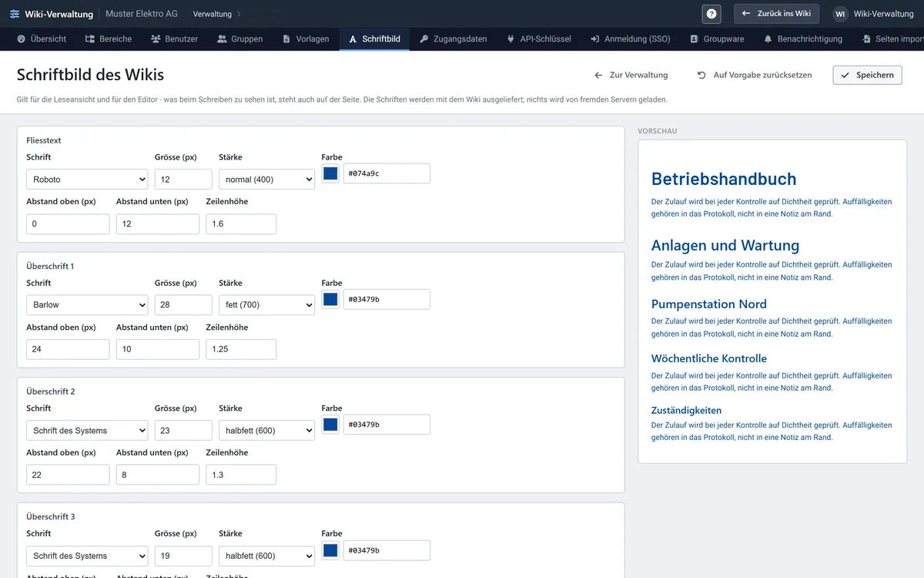Click the Wiki-Verwaltung sliders logo icon
The image size is (924, 578).
[x=15, y=14]
